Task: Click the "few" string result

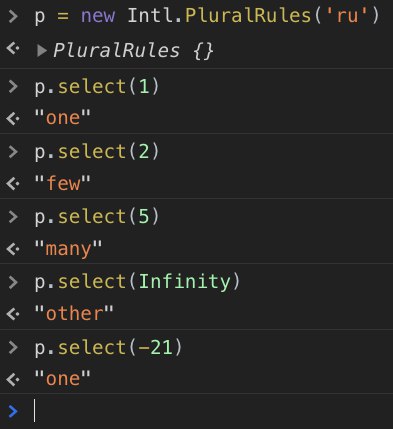Action: (62, 183)
